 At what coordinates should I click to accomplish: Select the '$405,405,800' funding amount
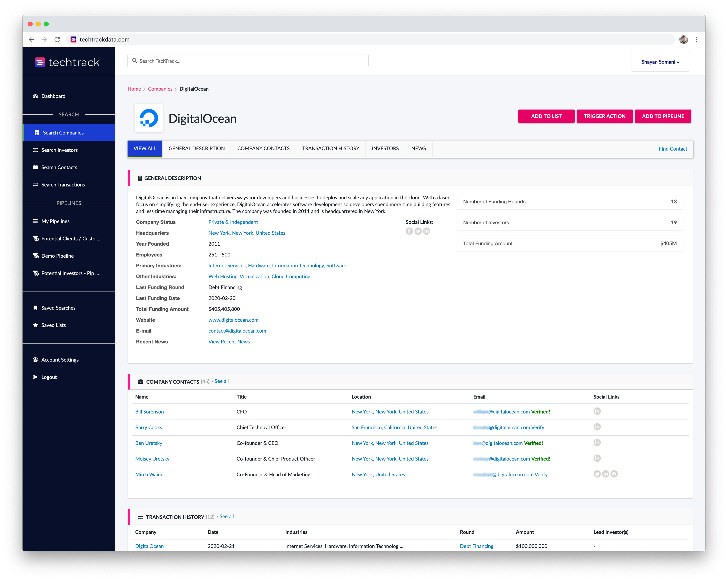coord(224,309)
